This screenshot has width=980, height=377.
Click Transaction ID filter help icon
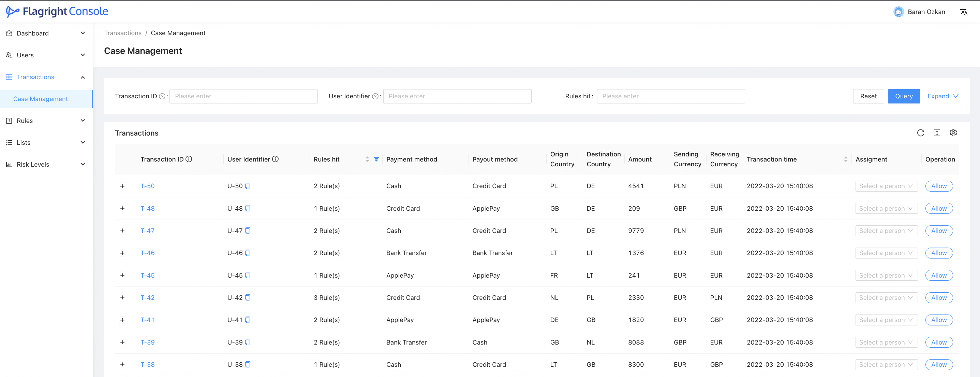tap(162, 96)
